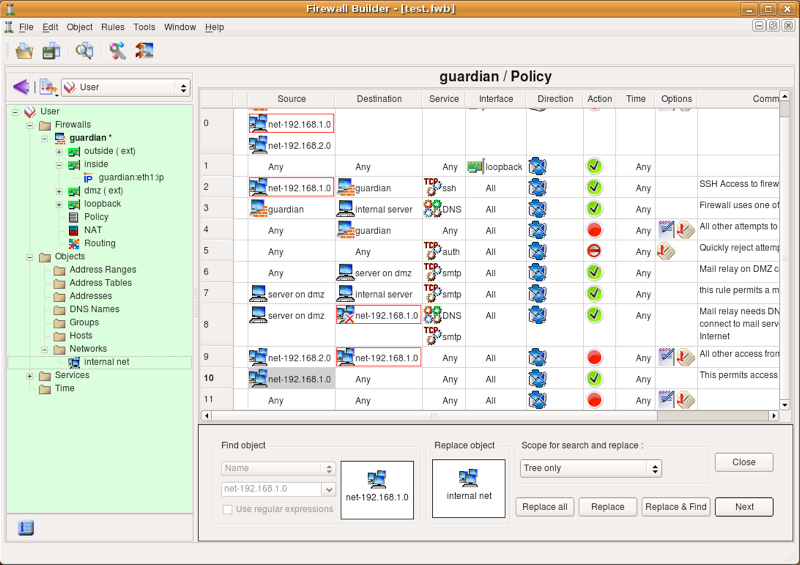
Task: Click the Replace & Find button
Action: tap(676, 507)
